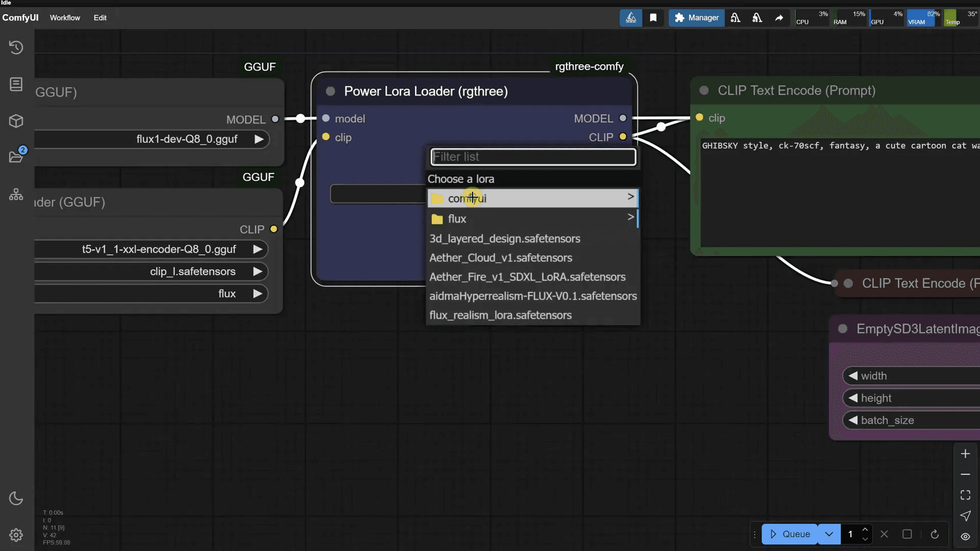Click the bookmark icon in top bar
Screen dimensions: 980x551
point(653,18)
